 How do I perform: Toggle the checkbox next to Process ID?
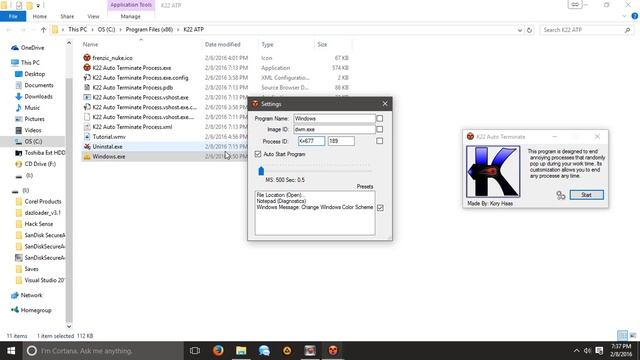pos(380,141)
